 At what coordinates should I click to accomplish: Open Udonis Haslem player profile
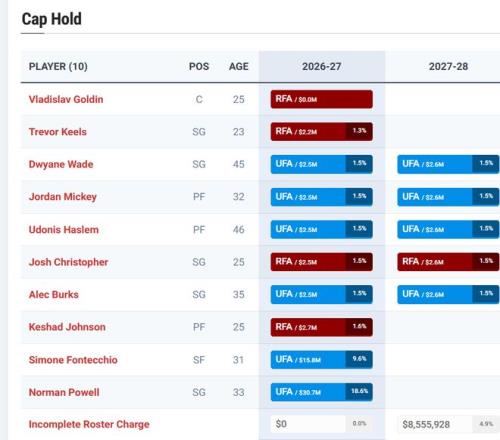64,230
